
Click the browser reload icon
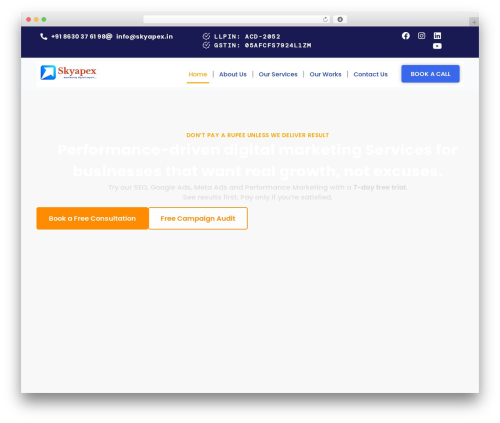click(325, 19)
